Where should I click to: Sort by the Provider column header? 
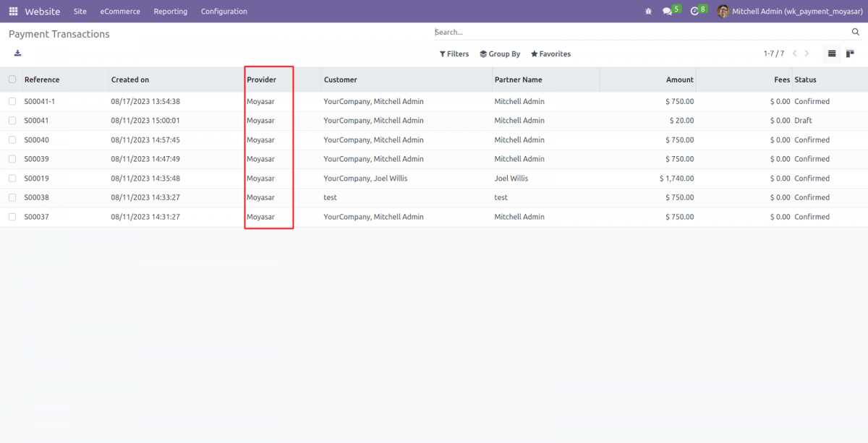[261, 79]
